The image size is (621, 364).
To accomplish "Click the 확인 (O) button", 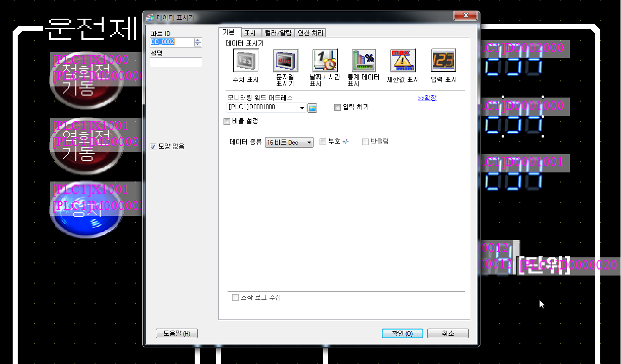I will (x=402, y=334).
